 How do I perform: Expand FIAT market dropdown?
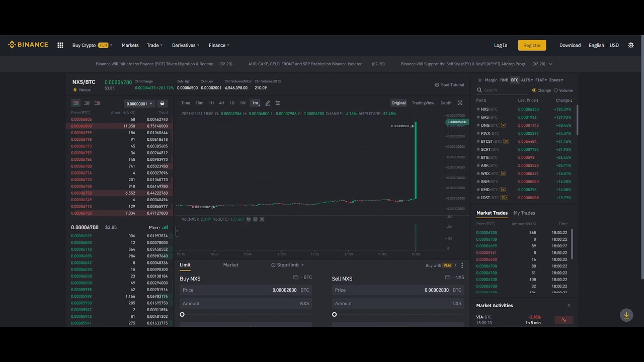coord(541,80)
